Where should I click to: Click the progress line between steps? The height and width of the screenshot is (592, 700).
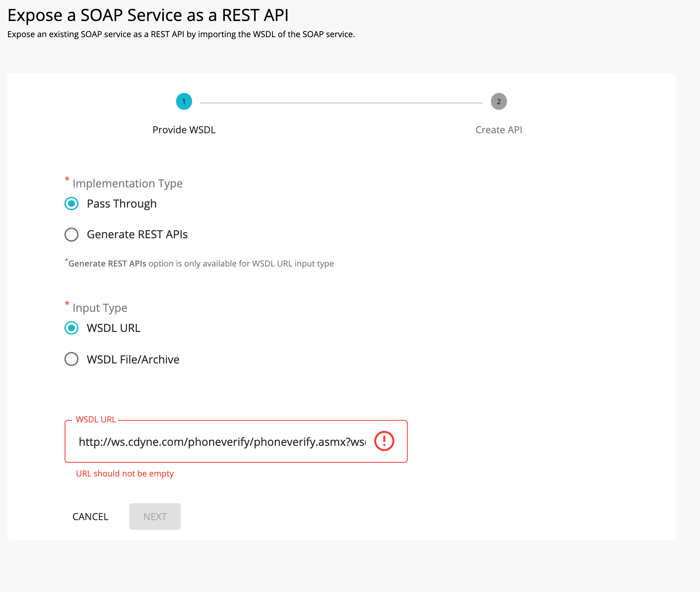[341, 101]
